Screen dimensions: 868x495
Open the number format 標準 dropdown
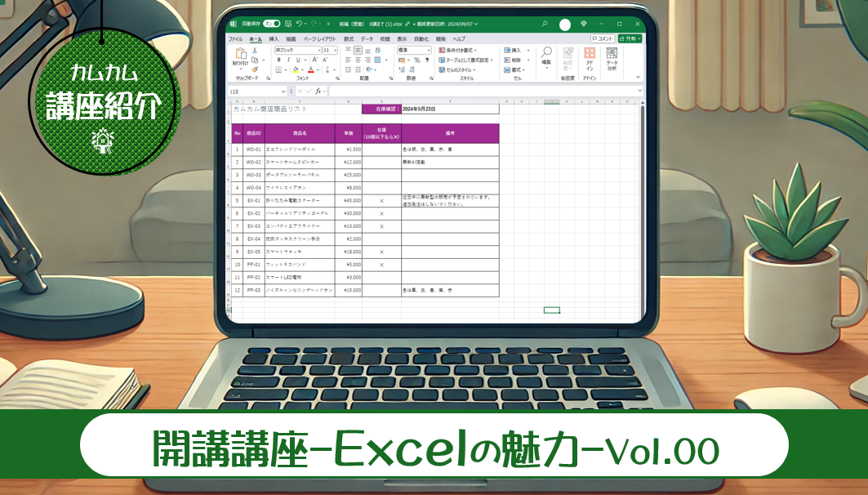pyautogui.click(x=413, y=51)
